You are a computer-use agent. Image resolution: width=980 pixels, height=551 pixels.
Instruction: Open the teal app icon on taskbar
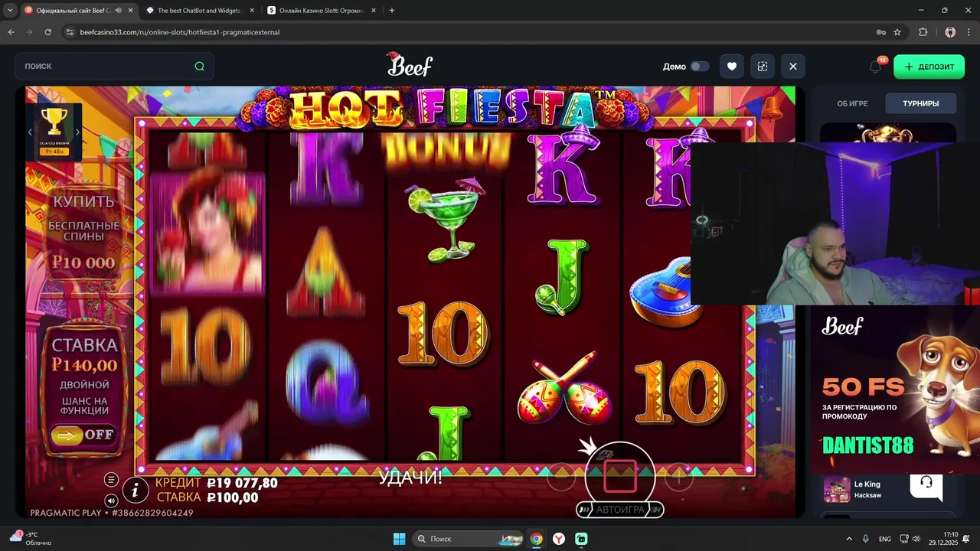[582, 539]
